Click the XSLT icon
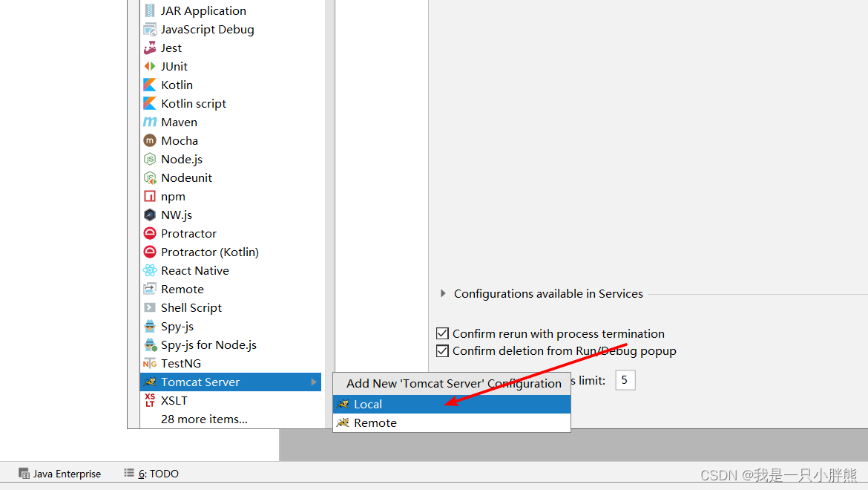 coord(149,400)
